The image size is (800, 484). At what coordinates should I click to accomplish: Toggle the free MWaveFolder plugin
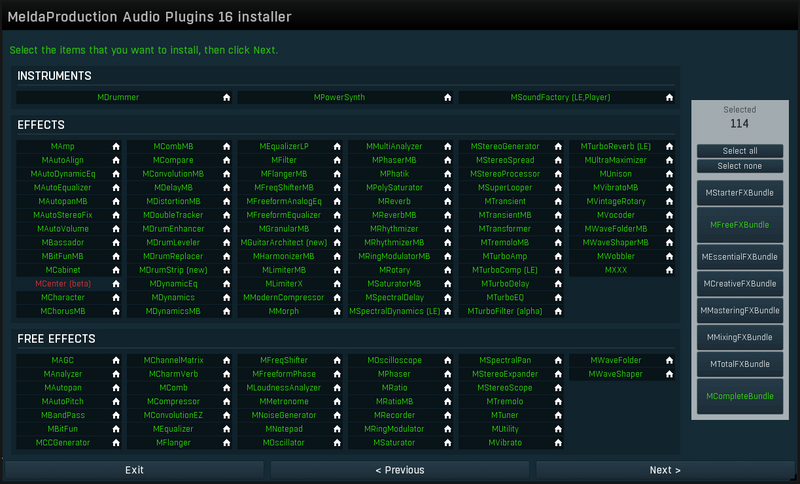click(x=616, y=360)
